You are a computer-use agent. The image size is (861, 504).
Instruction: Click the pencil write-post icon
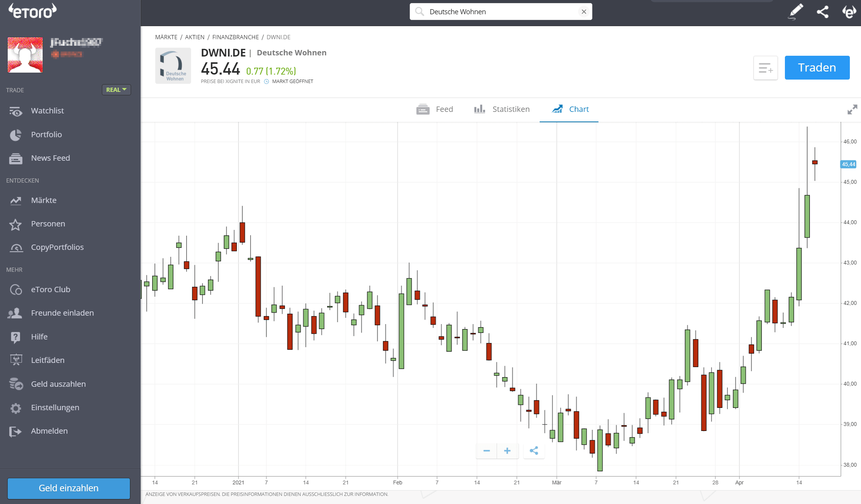tap(795, 12)
